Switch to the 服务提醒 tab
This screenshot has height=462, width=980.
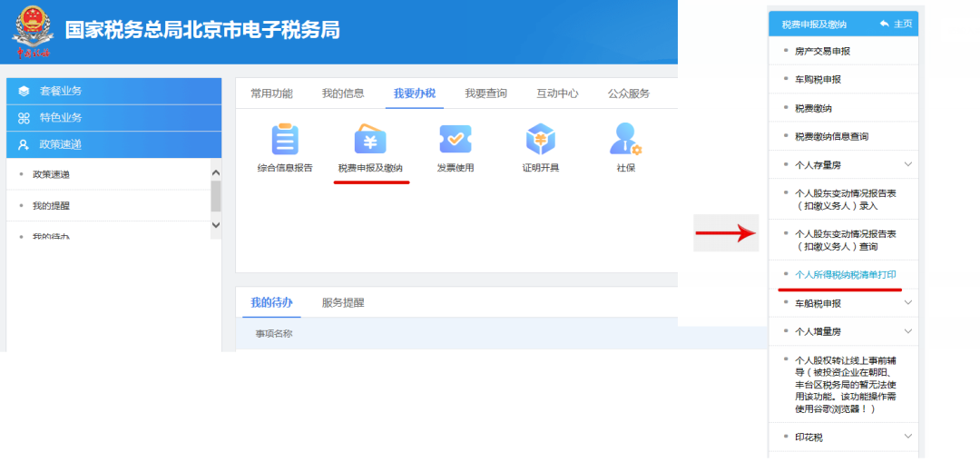click(x=343, y=303)
